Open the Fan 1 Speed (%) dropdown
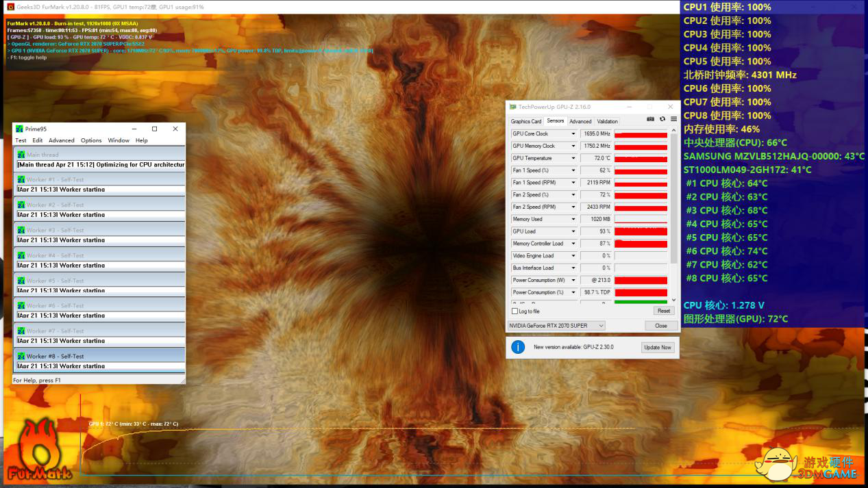Screen dimensions: 868x488 [x=573, y=170]
